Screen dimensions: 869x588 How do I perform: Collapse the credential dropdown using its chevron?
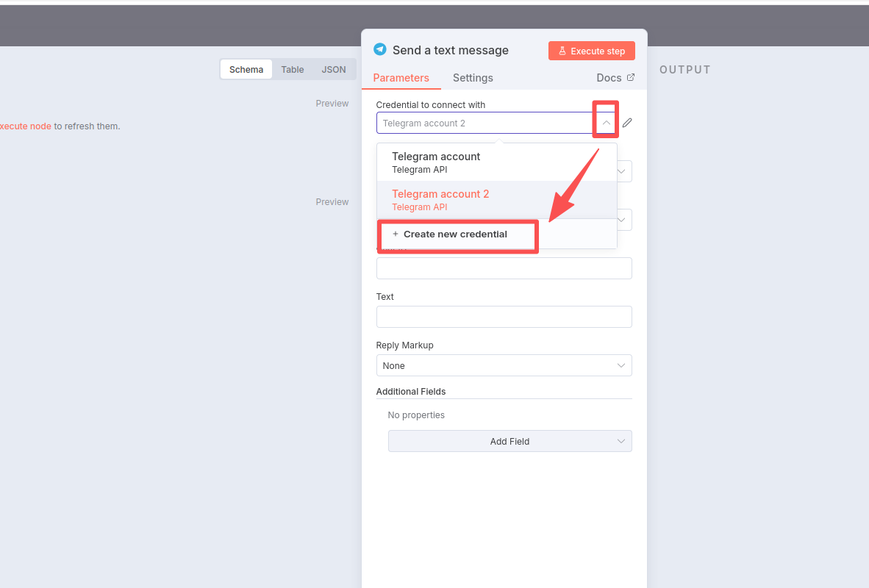point(606,123)
